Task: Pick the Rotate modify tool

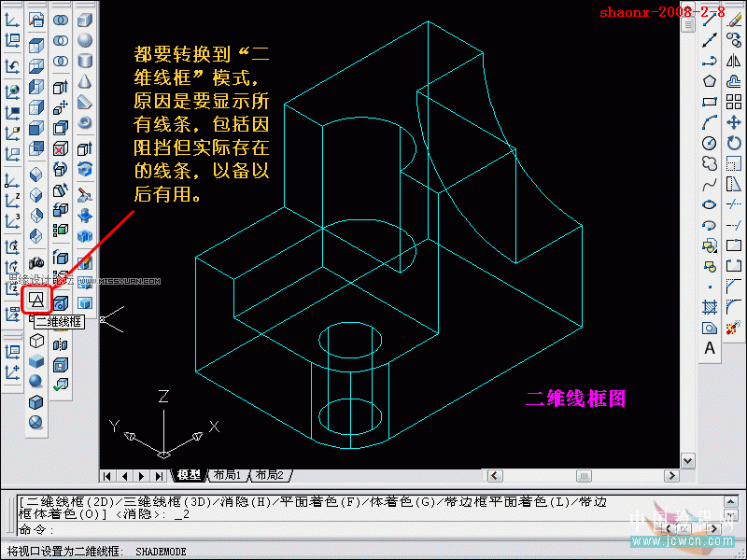Action: 734,143
